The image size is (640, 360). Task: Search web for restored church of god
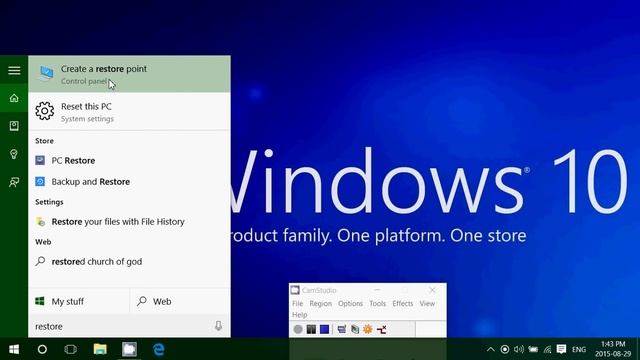point(129,262)
